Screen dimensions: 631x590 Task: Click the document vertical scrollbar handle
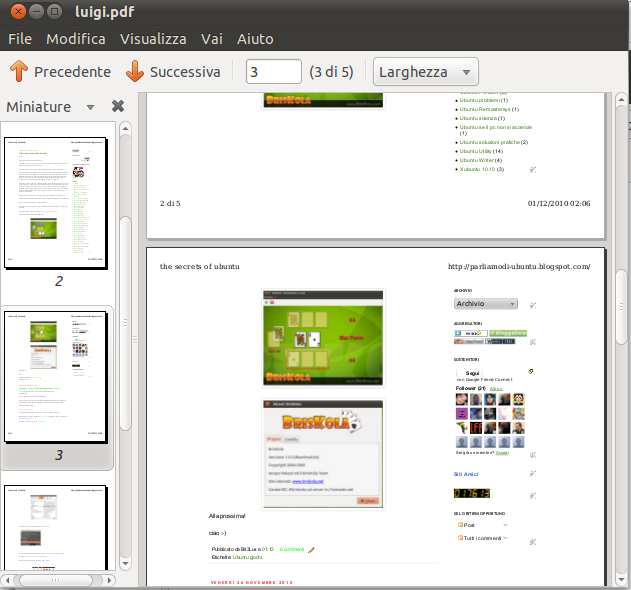point(621,307)
